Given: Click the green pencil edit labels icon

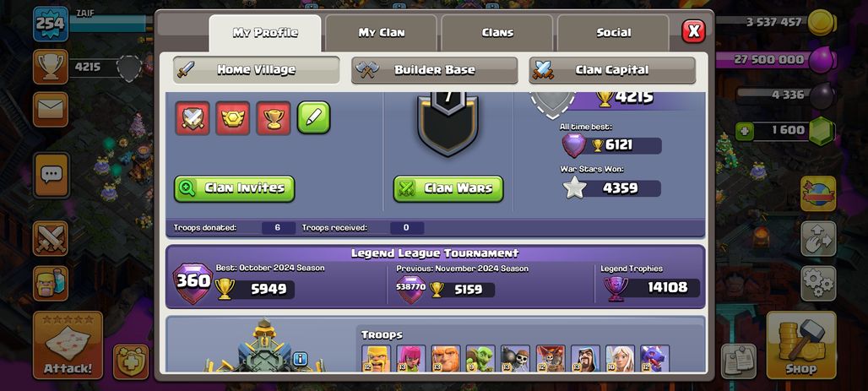Looking at the screenshot, I should (x=314, y=117).
